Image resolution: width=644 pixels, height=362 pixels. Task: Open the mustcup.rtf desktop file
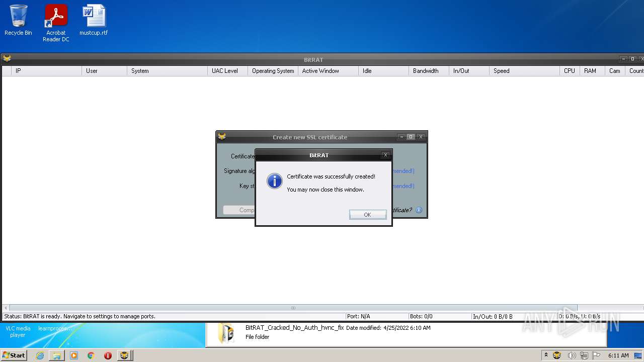coord(94,20)
